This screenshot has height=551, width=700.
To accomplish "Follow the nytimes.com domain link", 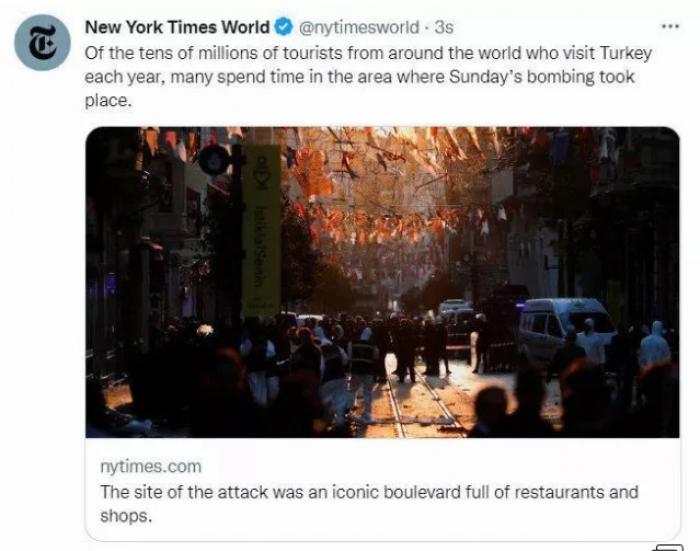I will [x=151, y=466].
